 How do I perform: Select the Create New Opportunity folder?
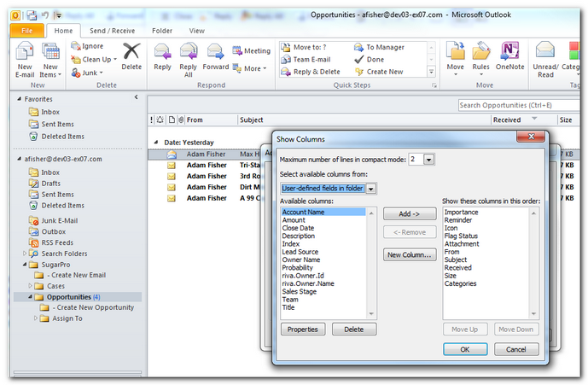tap(93, 307)
